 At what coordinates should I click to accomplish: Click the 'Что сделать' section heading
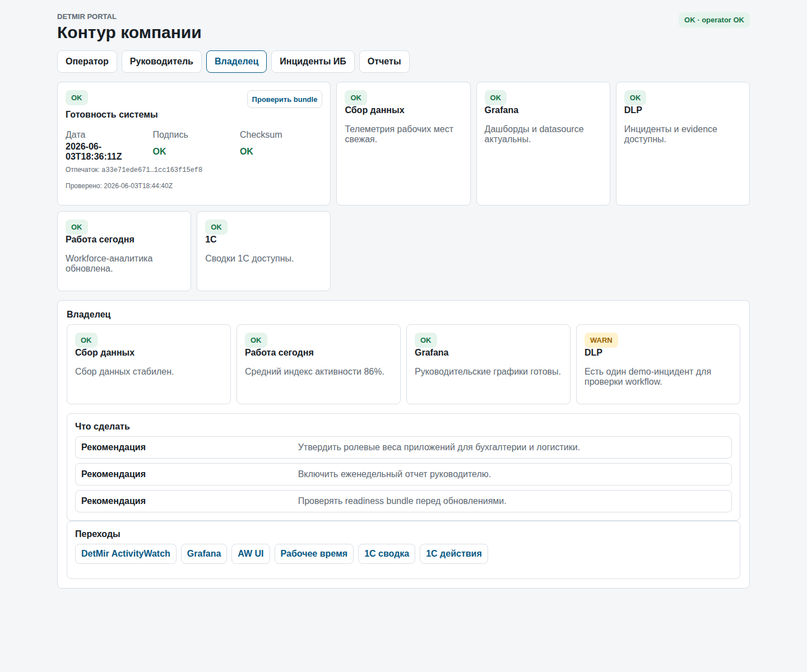point(103,427)
